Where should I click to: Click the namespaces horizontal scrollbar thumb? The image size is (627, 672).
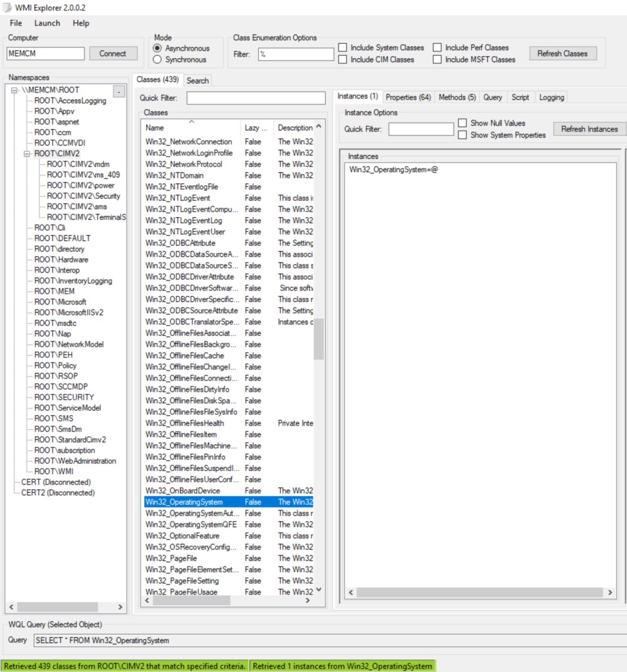click(58, 607)
